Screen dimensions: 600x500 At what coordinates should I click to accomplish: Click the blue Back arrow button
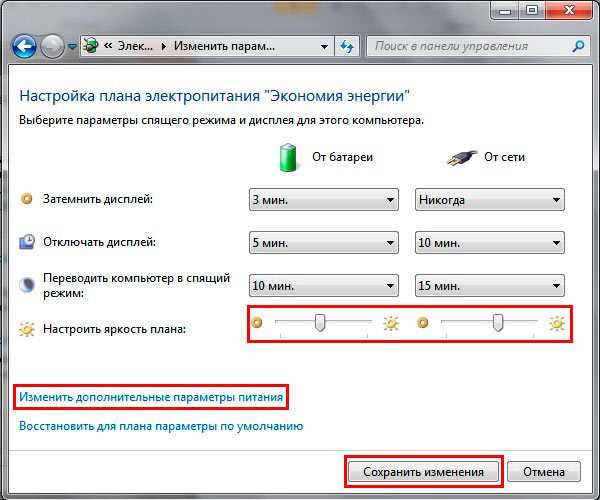24,47
